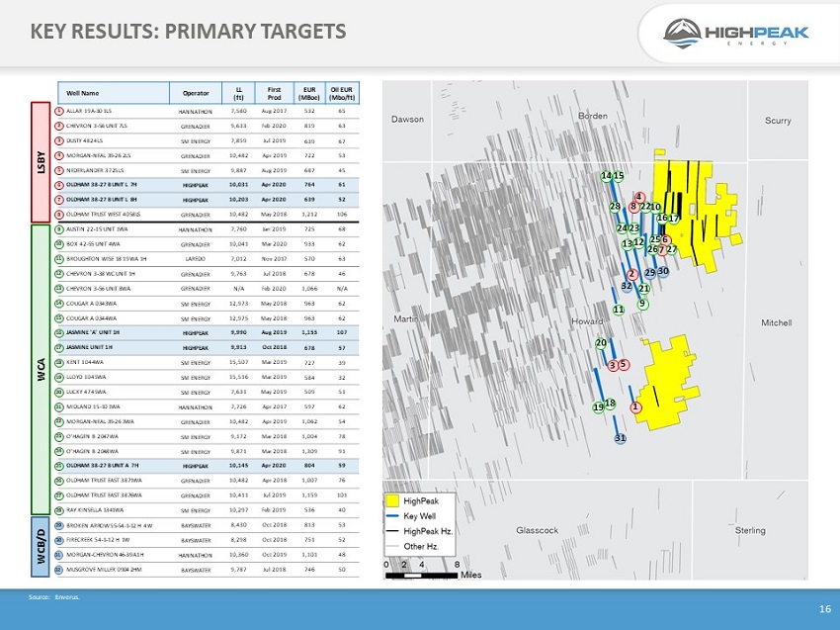
Task: Click LAREDO operator in BROUGHTON WISE row
Action: (x=196, y=259)
